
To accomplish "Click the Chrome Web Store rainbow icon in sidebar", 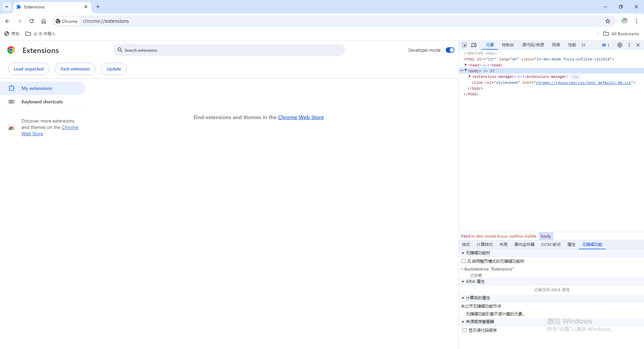I will (x=11, y=127).
